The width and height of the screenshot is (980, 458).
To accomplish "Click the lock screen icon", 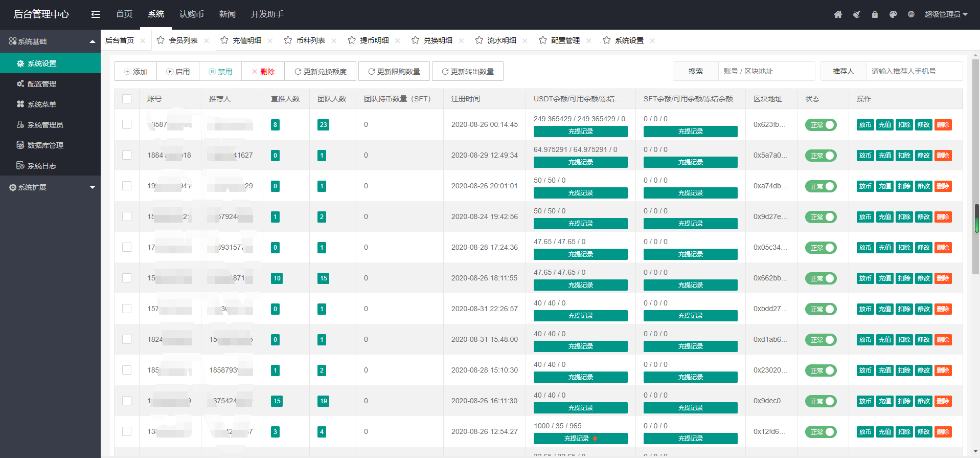I will 875,14.
